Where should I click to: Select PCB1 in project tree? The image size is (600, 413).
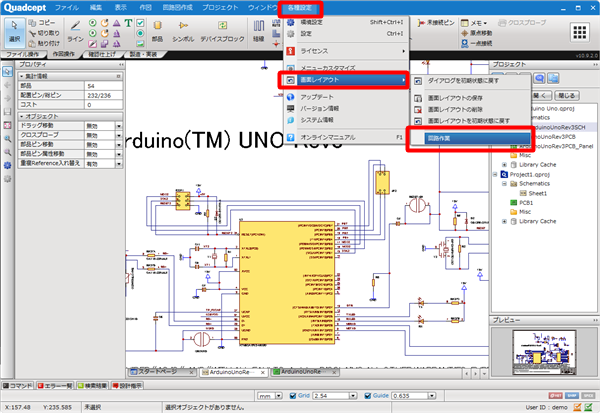(x=526, y=202)
